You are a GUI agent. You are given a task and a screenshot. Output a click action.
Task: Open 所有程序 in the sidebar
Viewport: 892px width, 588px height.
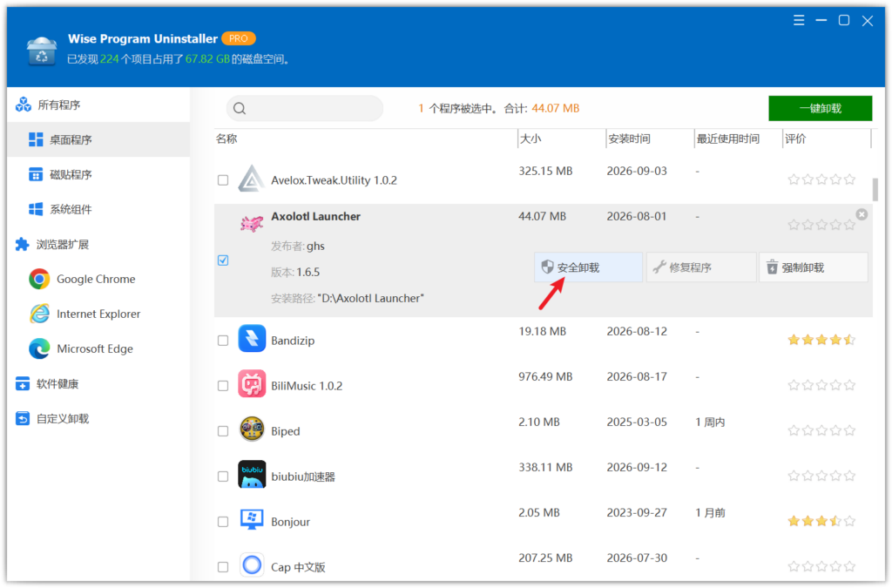tap(98, 105)
